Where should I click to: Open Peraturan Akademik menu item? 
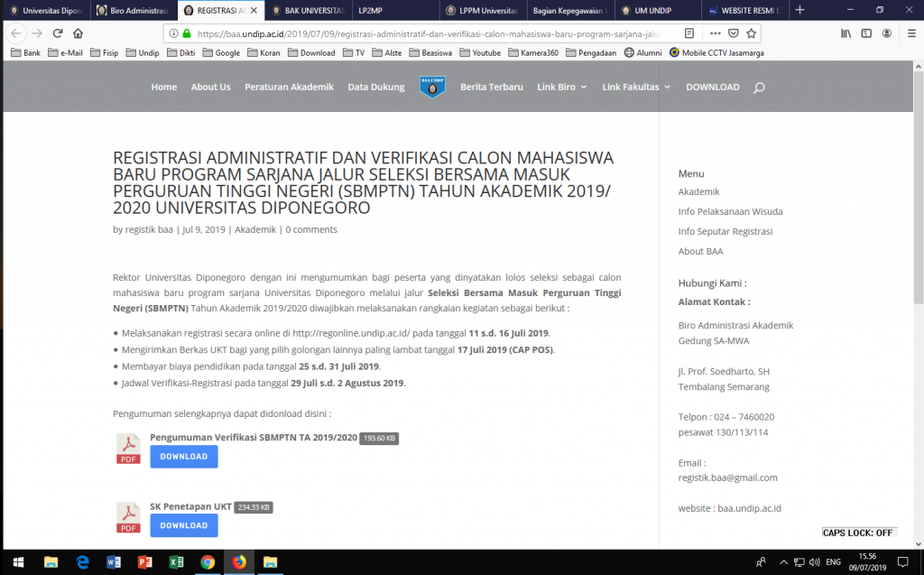click(289, 88)
